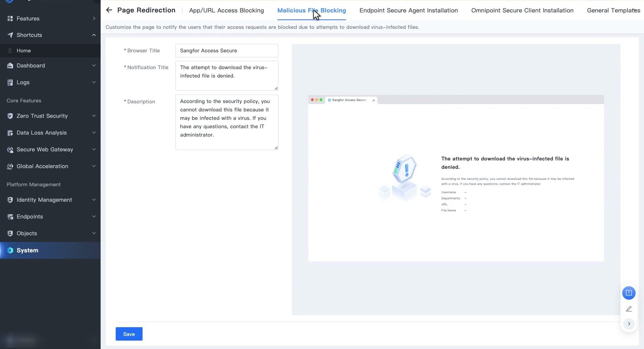Click the Identity Management icon
Viewport: 644px width, 349px height.
(10, 200)
